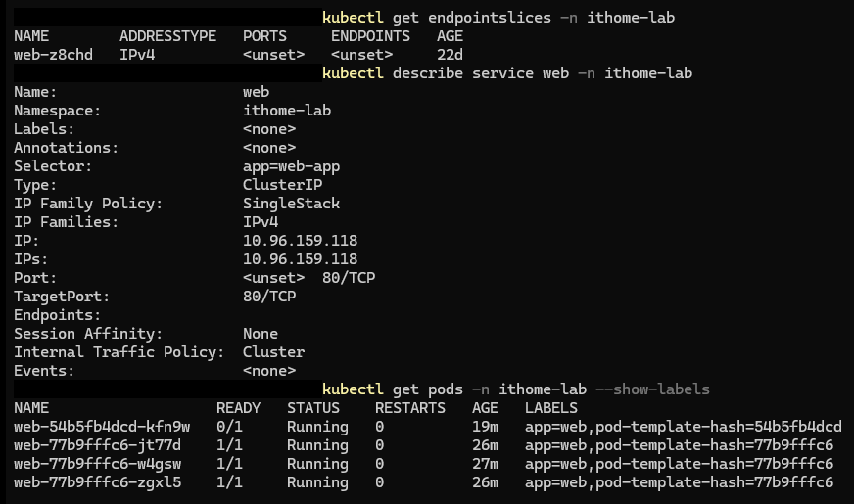Click the selector value app=web-app
The width and height of the screenshot is (854, 504).
292,166
